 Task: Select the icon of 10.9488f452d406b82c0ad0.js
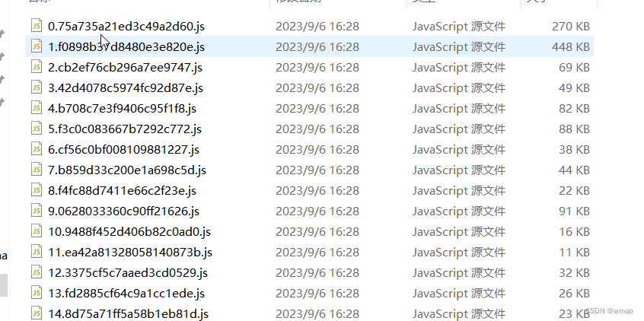[x=37, y=230]
